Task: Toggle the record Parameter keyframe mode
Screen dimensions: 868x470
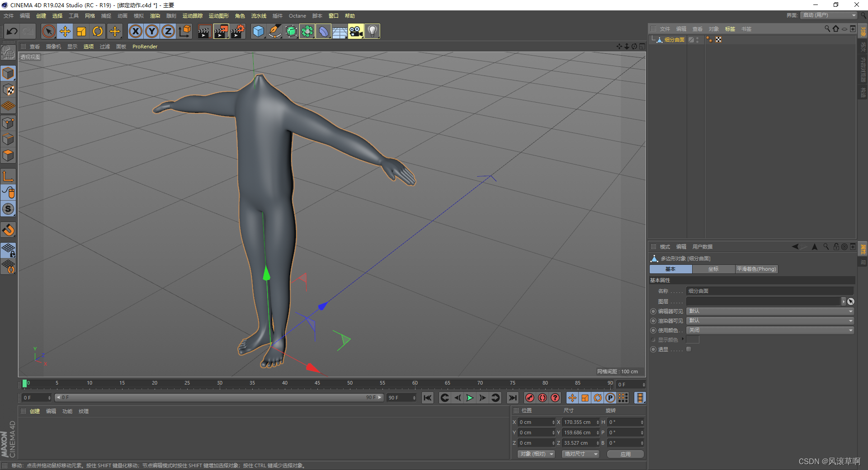Action: 610,398
